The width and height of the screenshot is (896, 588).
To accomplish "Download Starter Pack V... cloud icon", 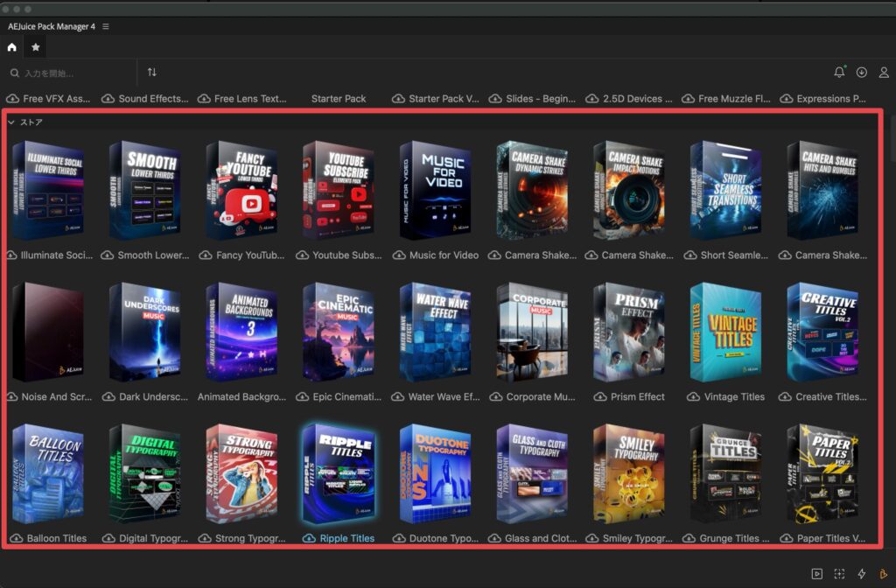I will click(398, 99).
